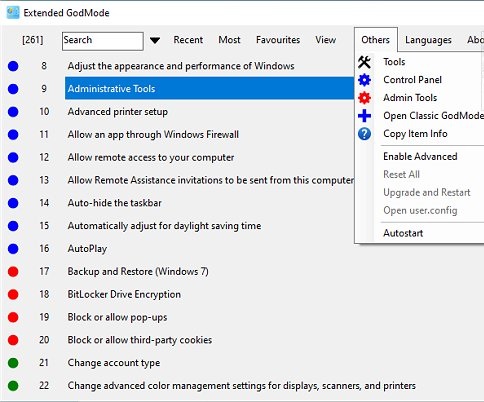Click the crossed wrench Tools icon
This screenshot has width=484, height=402.
click(x=364, y=62)
